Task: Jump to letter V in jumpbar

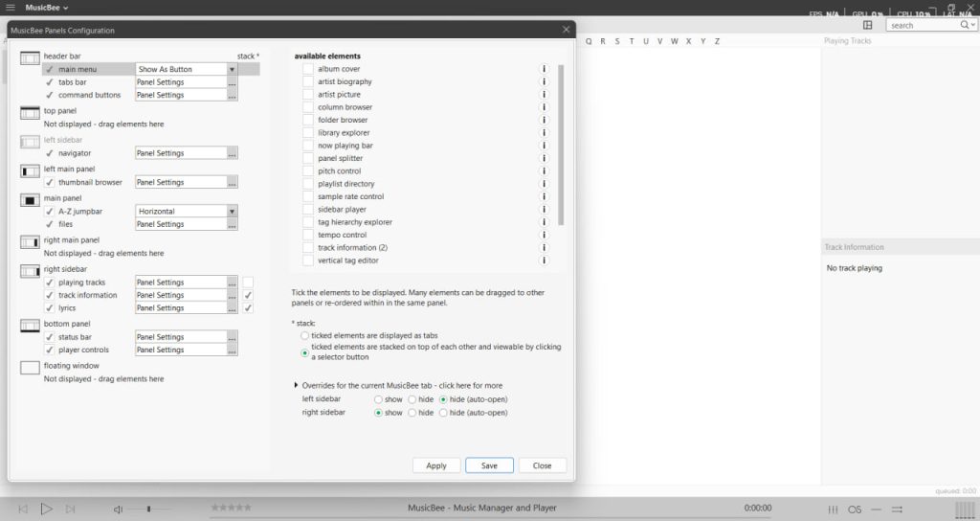Action: tap(659, 41)
